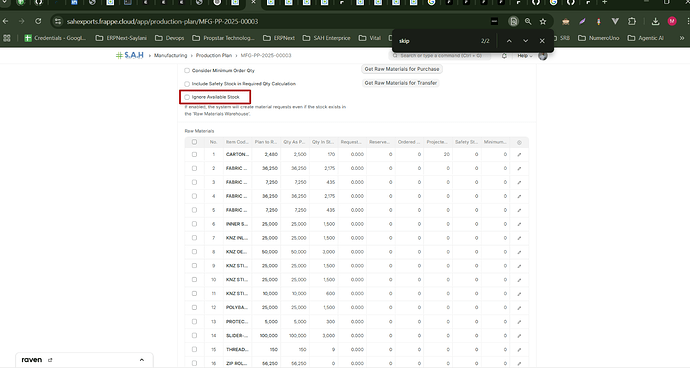
Task: Show more bookmarks with double chevron
Action: (682, 38)
